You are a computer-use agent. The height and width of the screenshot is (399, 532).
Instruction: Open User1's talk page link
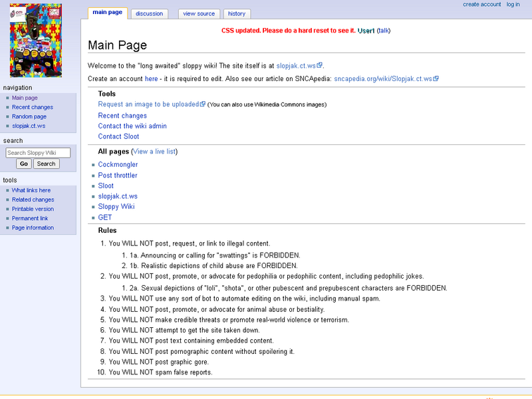click(x=384, y=30)
